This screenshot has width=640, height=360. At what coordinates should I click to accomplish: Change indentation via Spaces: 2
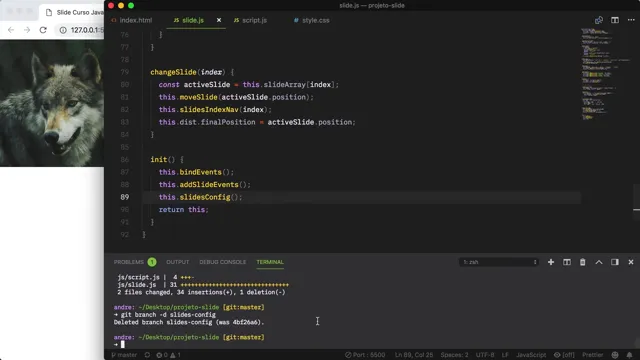(x=454, y=355)
